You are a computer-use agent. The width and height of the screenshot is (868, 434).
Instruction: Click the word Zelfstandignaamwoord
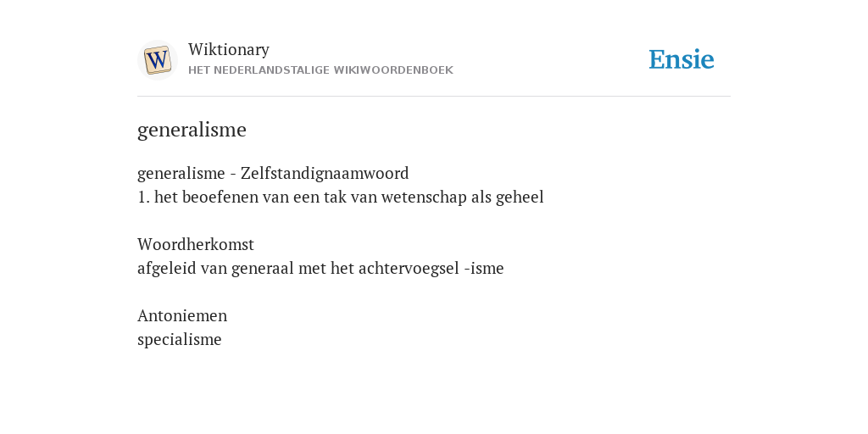coord(325,174)
